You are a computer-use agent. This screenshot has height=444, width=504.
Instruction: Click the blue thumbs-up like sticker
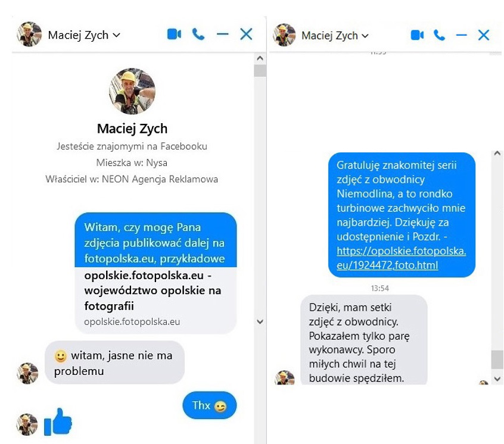58,422
